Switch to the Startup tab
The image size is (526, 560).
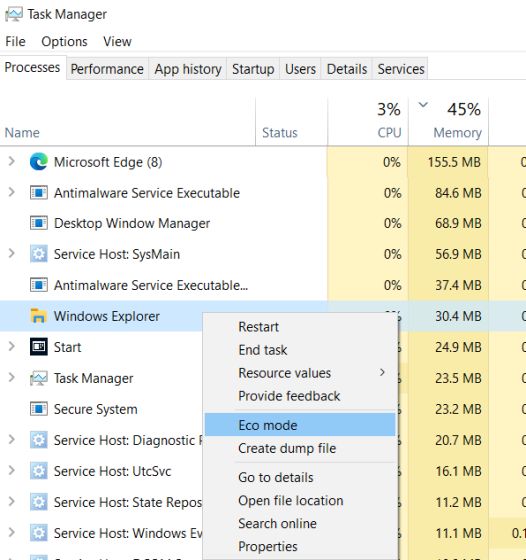(x=253, y=69)
